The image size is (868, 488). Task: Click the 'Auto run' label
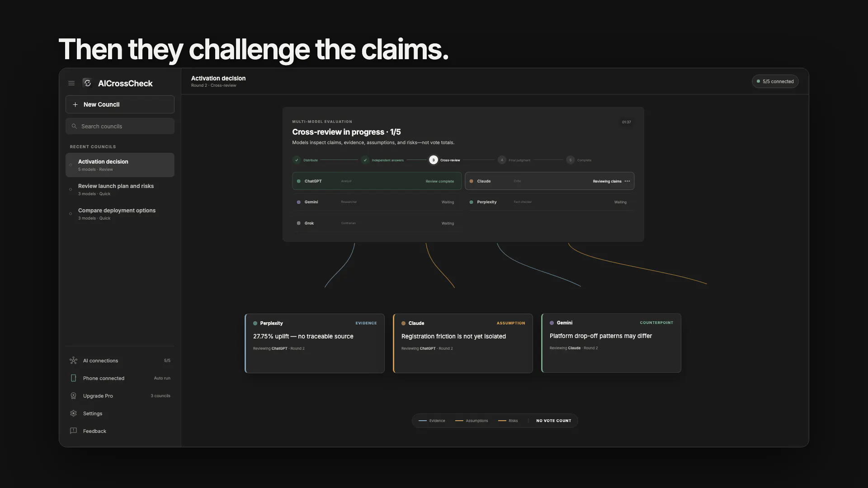162,378
